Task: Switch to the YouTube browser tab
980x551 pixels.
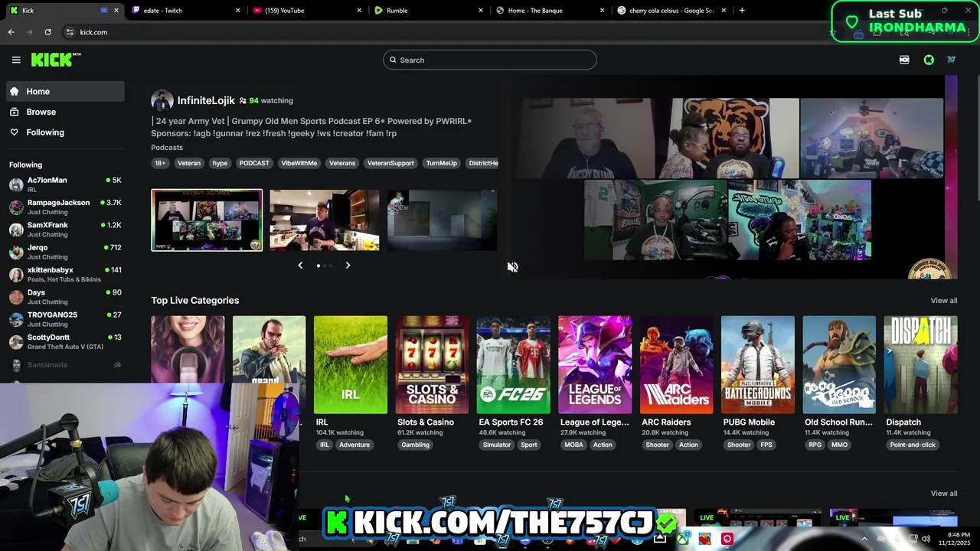Action: coord(307,10)
